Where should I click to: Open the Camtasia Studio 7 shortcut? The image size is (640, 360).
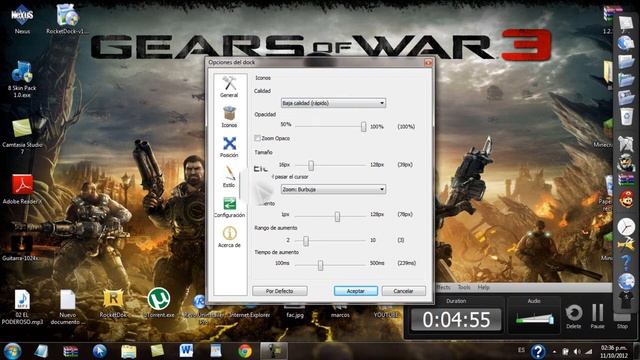pos(22,136)
